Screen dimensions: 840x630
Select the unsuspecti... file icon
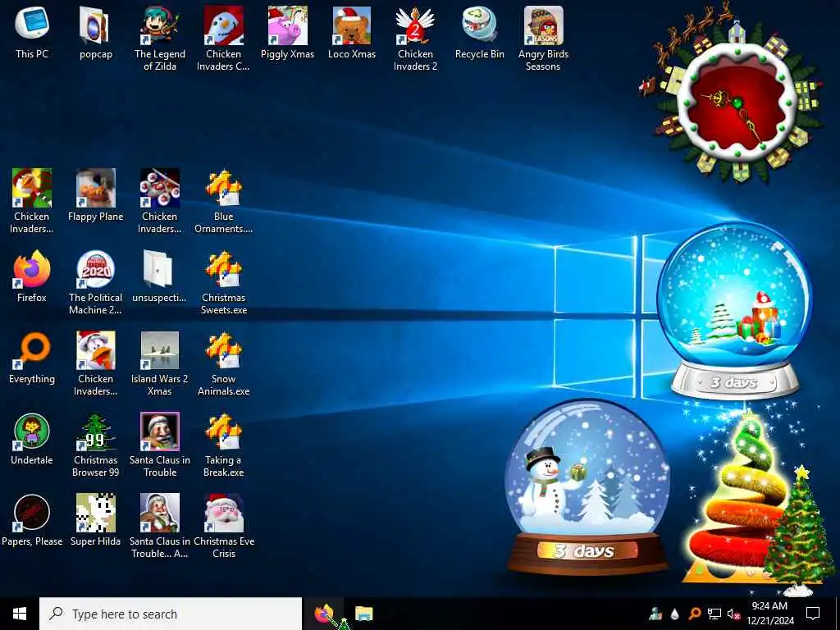click(160, 276)
